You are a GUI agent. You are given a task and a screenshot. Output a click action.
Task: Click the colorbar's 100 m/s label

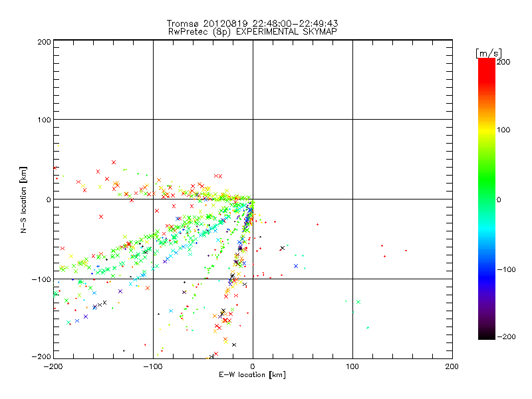tap(503, 130)
